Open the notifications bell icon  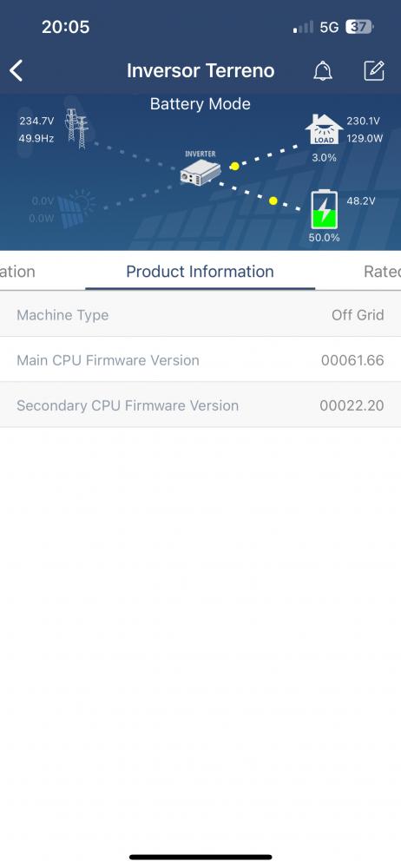tap(323, 71)
